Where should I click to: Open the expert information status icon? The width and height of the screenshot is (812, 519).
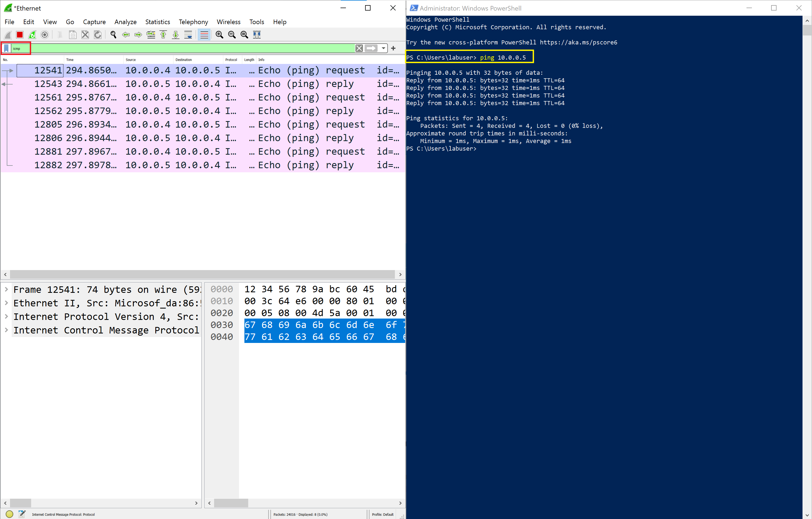tap(9, 514)
